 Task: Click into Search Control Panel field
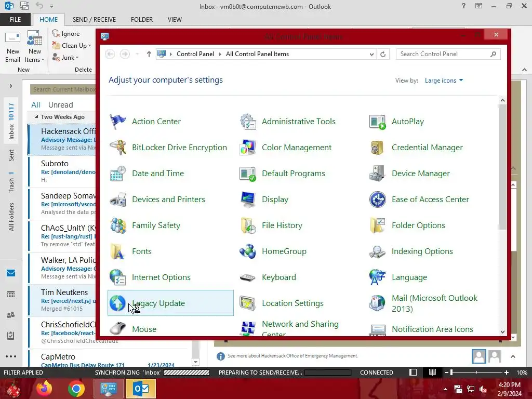tap(448, 54)
